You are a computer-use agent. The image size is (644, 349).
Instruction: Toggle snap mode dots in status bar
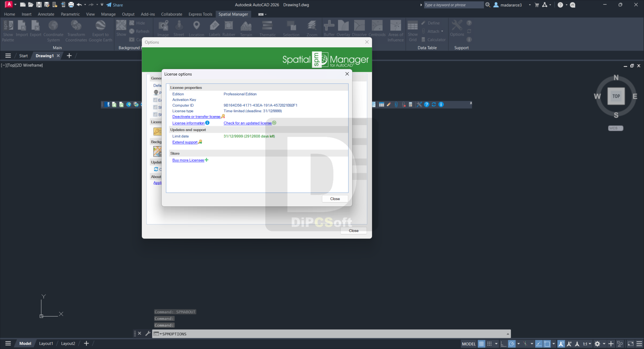click(x=489, y=344)
